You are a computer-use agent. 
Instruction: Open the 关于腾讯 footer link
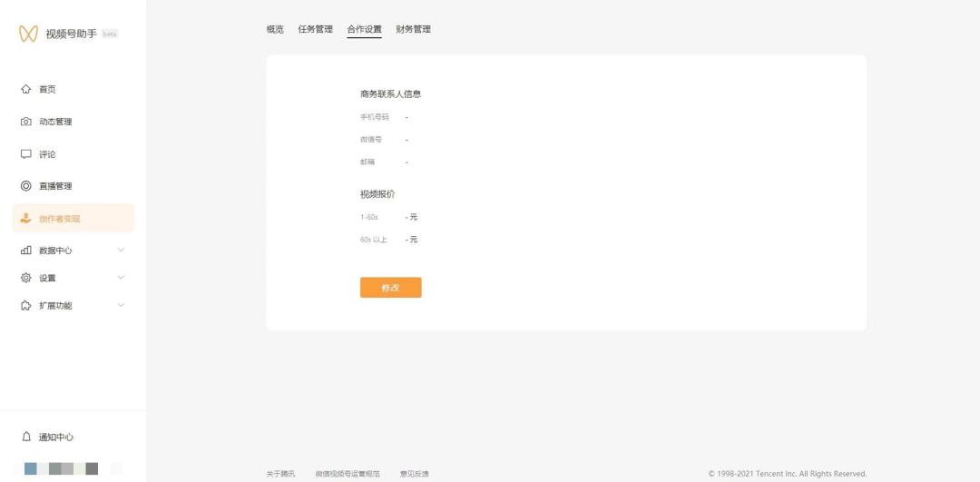(x=280, y=474)
